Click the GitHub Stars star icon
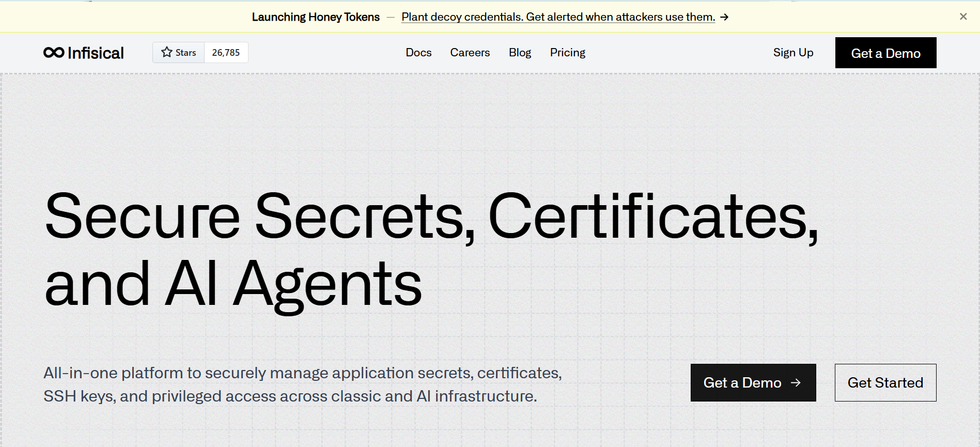 point(166,52)
